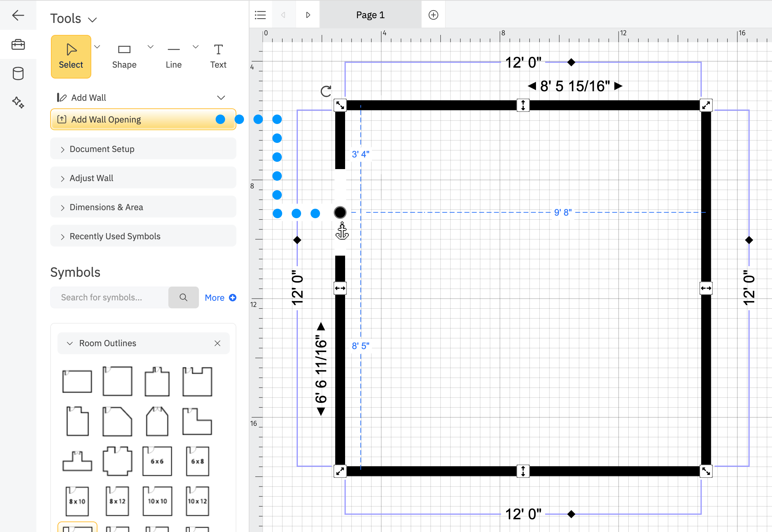The width and height of the screenshot is (772, 532).
Task: Select the 10 x 10 room outline symbol
Action: point(157,501)
